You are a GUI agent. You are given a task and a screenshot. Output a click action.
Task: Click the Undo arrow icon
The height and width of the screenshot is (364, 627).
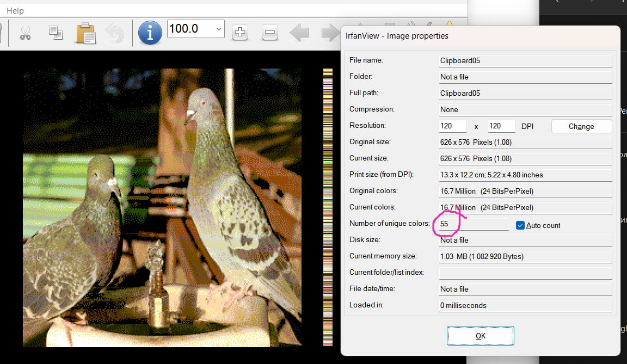114,33
